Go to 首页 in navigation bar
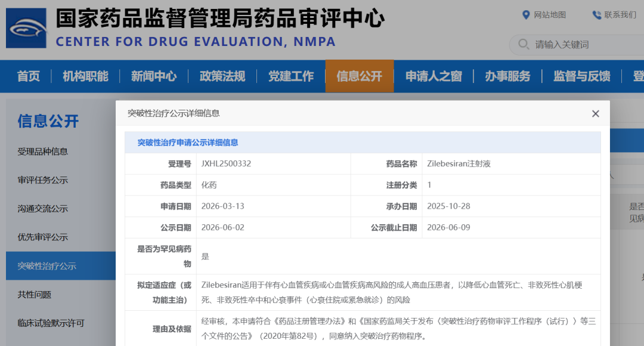The image size is (644, 346). [x=29, y=76]
